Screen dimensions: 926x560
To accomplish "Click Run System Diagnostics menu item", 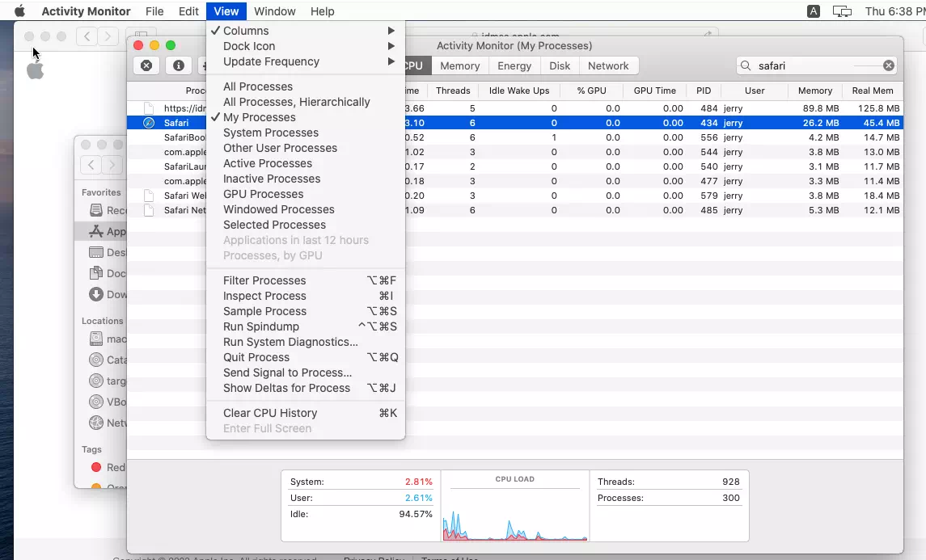I will pyautogui.click(x=306, y=342).
